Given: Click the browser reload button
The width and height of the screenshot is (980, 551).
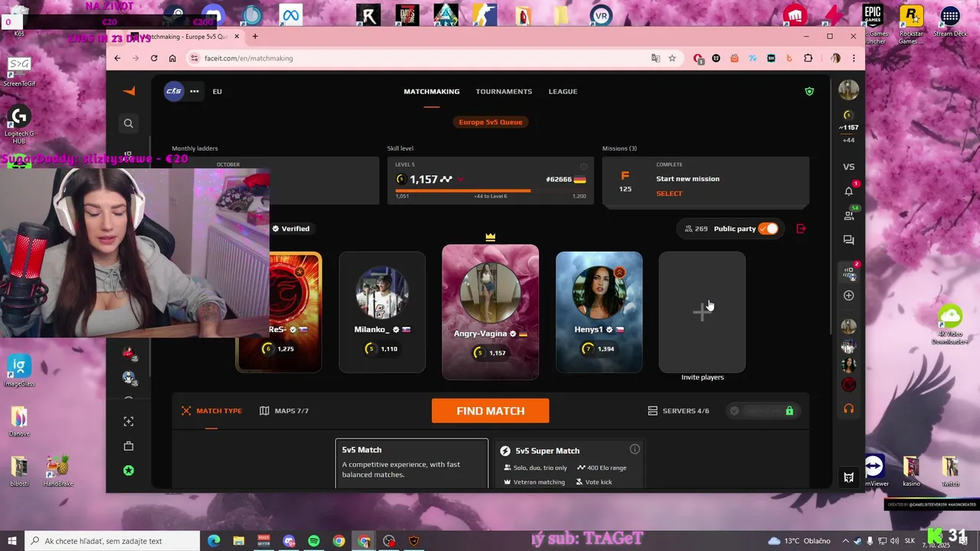Looking at the screenshot, I should [154, 58].
